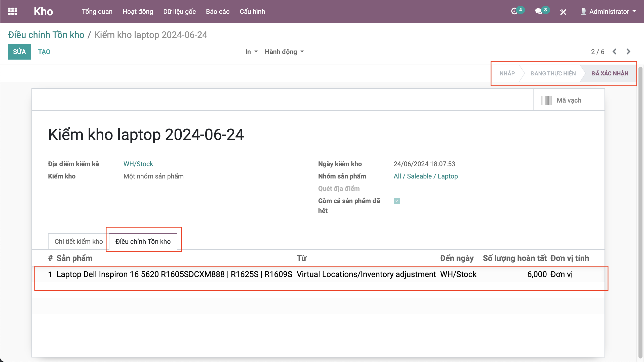Open the conversations chat icon

point(538,12)
